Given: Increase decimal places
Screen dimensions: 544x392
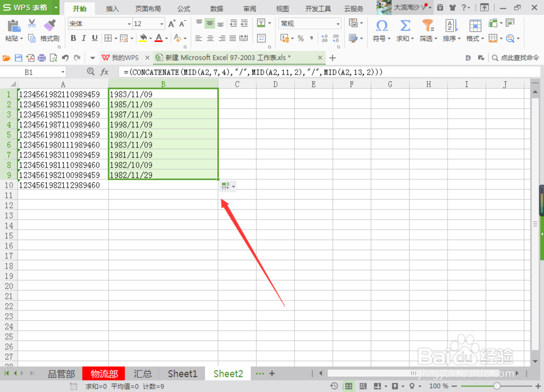Looking at the screenshot, I should pyautogui.click(x=324, y=38).
